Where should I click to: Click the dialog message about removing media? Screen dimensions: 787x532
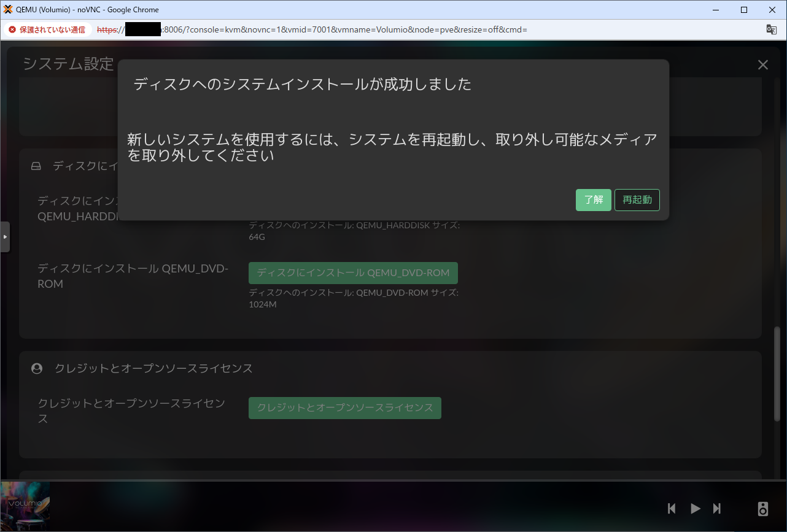tap(392, 148)
